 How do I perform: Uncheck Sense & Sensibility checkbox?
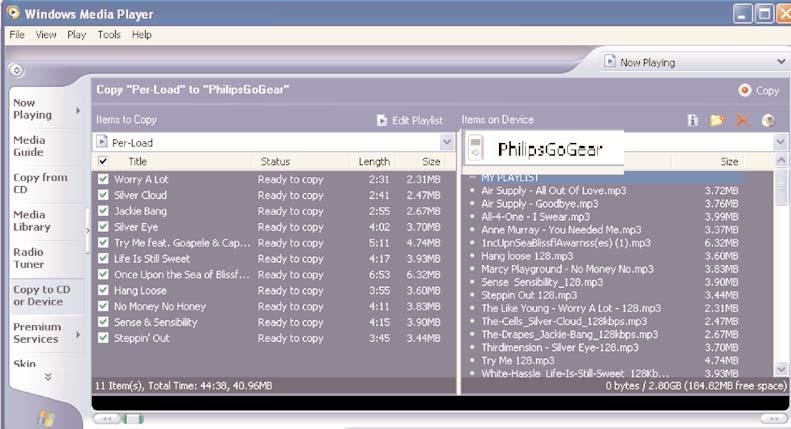103,322
